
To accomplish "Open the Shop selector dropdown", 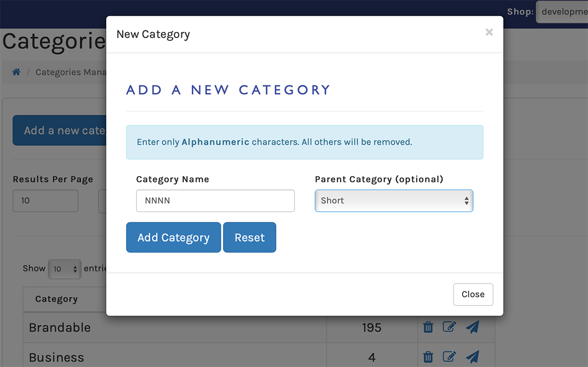I will (x=562, y=12).
